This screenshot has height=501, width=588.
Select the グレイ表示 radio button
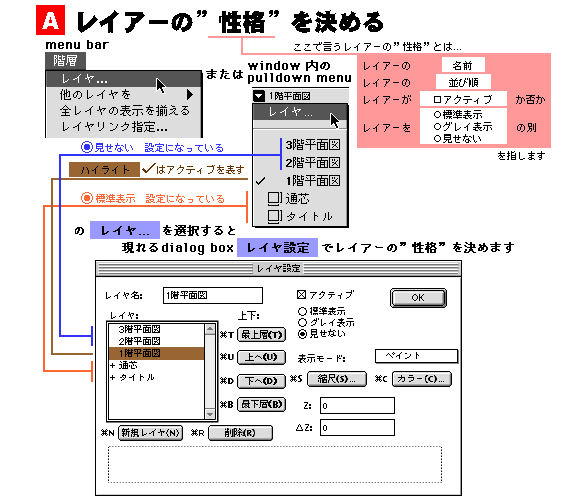(302, 322)
